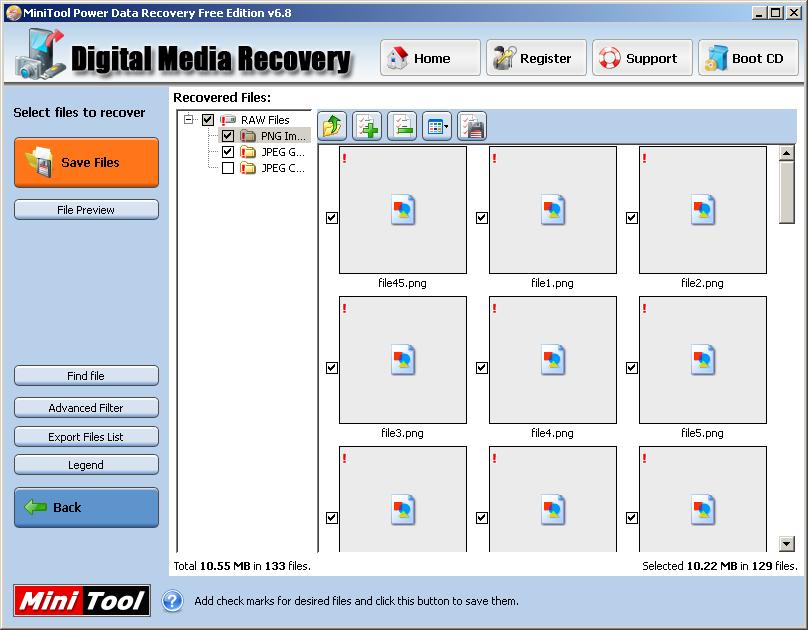Image resolution: width=808 pixels, height=630 pixels.
Task: Click the Selected 10.22 MB status text
Action: coord(720,566)
